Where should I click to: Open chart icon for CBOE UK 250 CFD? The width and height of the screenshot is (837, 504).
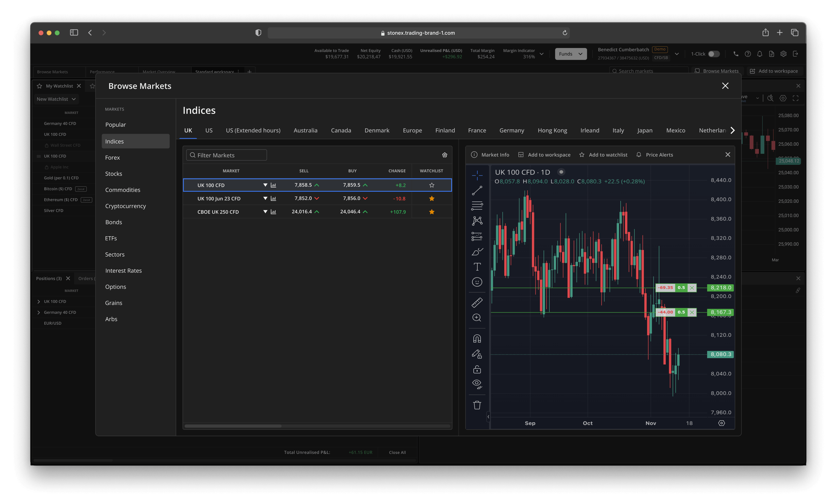click(273, 212)
